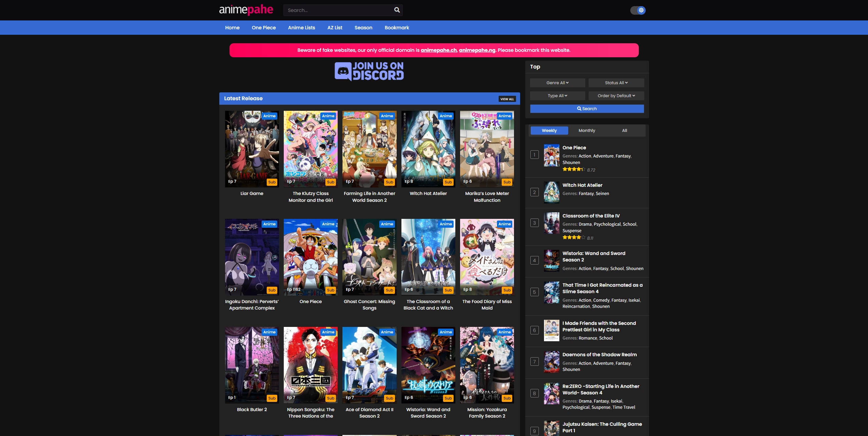Click One Piece thumbnail in Top list
868x436 pixels.
[551, 155]
